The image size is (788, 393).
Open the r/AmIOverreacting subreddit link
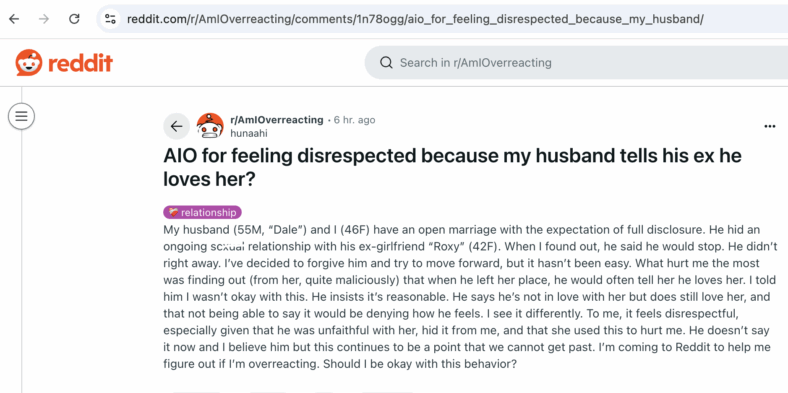pos(276,120)
